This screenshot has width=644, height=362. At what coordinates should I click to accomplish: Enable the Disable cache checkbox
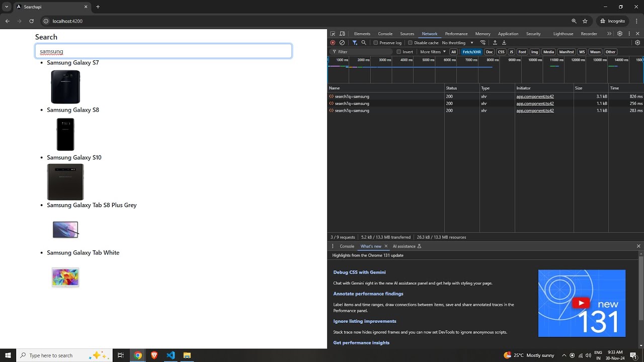coord(410,43)
